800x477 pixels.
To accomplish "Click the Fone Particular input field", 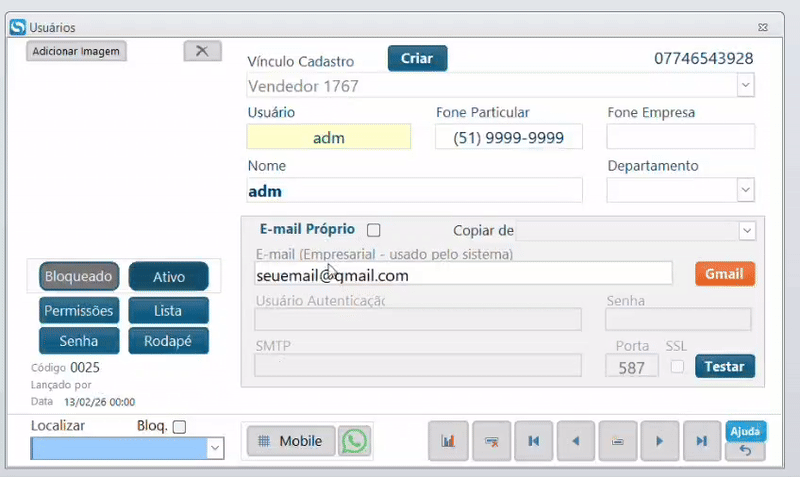I will 509,137.
